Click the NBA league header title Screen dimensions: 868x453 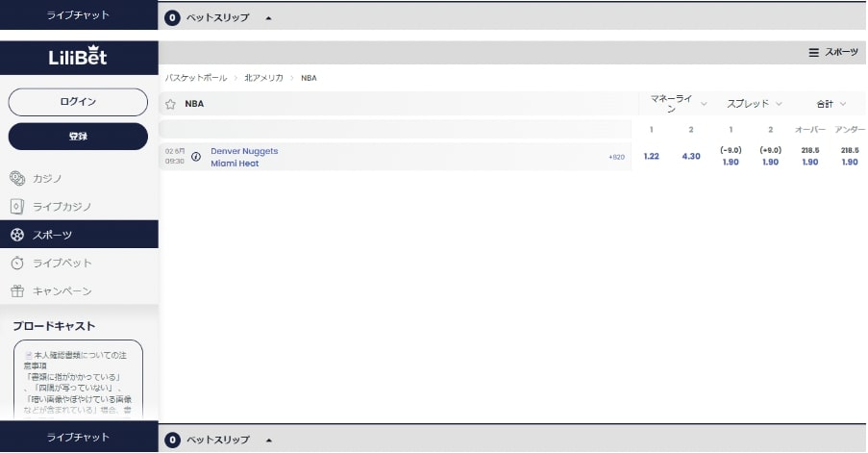coord(194,104)
